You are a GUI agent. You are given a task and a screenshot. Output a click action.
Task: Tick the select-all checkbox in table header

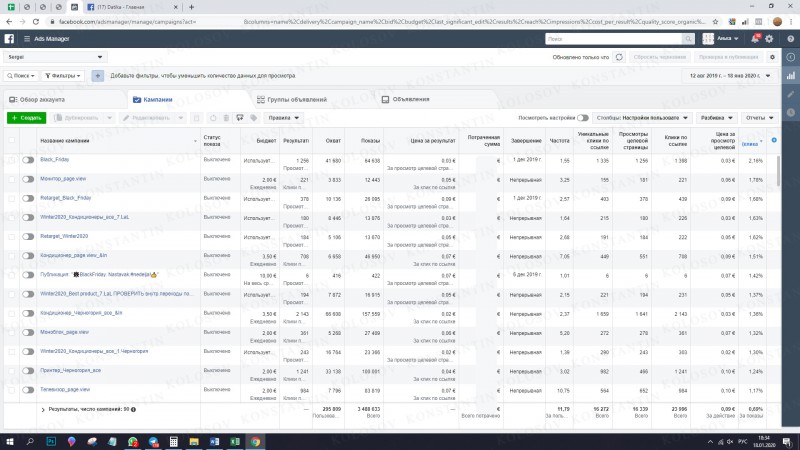[x=12, y=140]
